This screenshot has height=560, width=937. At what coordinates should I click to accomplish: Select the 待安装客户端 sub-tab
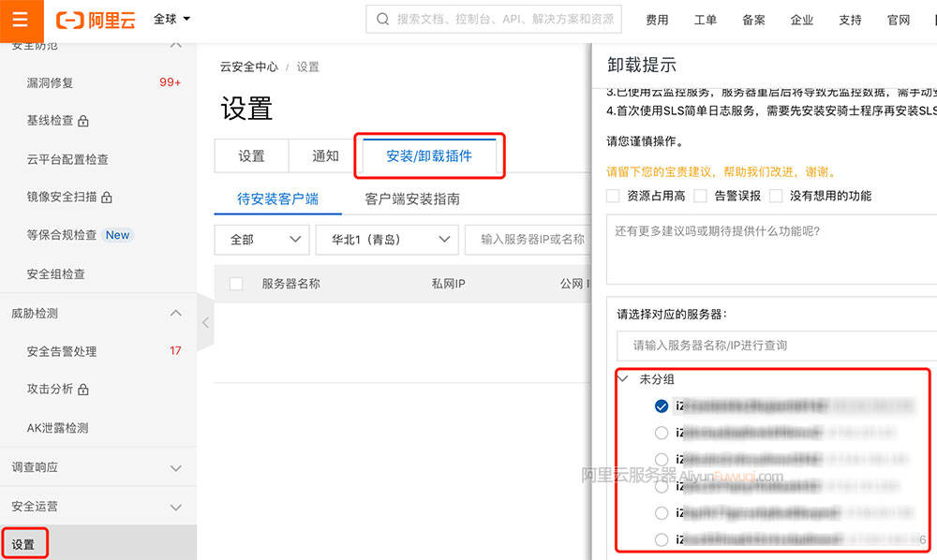tap(278, 199)
